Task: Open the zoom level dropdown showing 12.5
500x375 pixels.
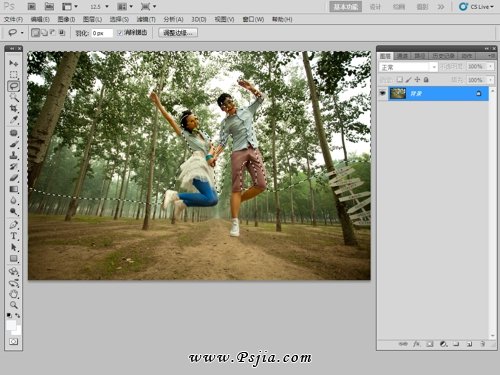Action: (x=99, y=7)
